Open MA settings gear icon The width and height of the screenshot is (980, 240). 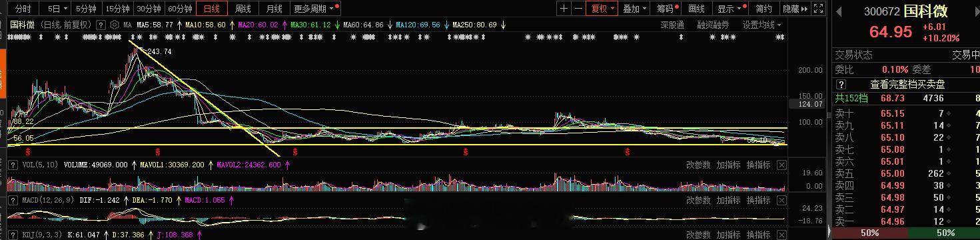pos(114,25)
